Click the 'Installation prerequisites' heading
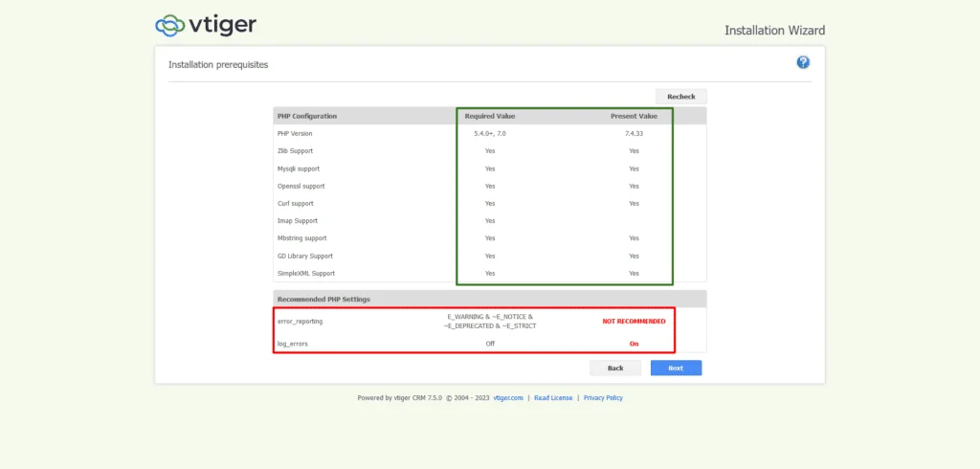Screen dimensions: 980x469 [218, 64]
